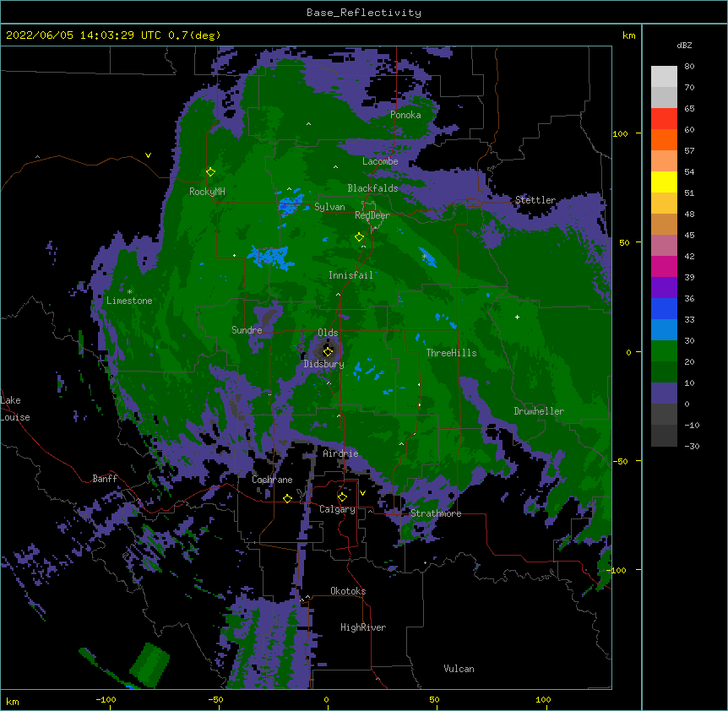This screenshot has height=711, width=728.
Task: Select the slate purple 10 dBZ legend swatch
Action: tap(664, 393)
